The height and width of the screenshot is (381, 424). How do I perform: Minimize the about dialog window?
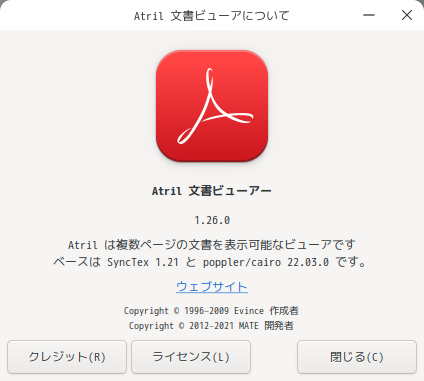pyautogui.click(x=369, y=15)
